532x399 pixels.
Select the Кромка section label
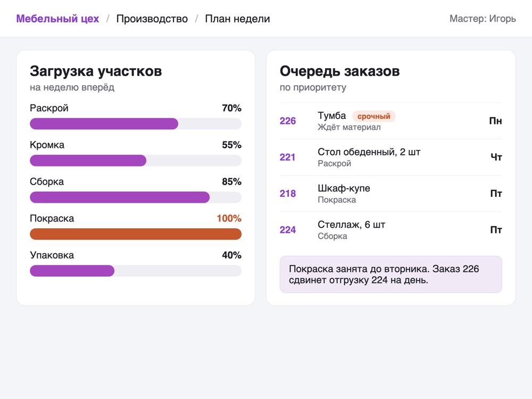(47, 145)
